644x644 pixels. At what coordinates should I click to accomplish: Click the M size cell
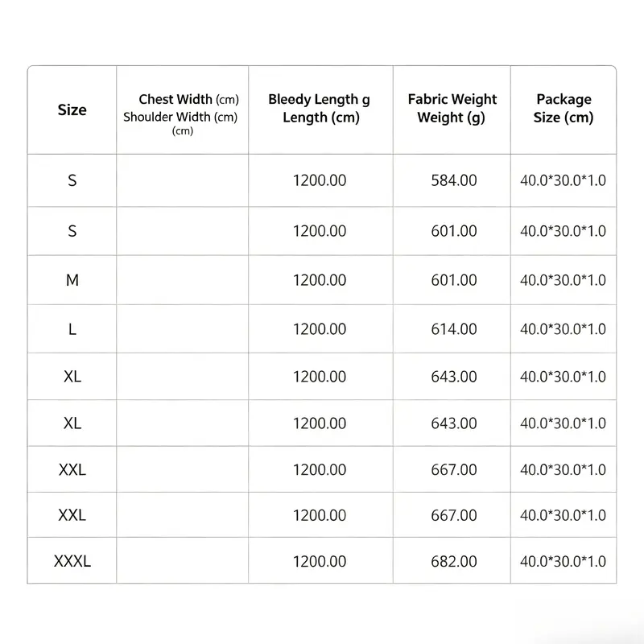(x=72, y=280)
